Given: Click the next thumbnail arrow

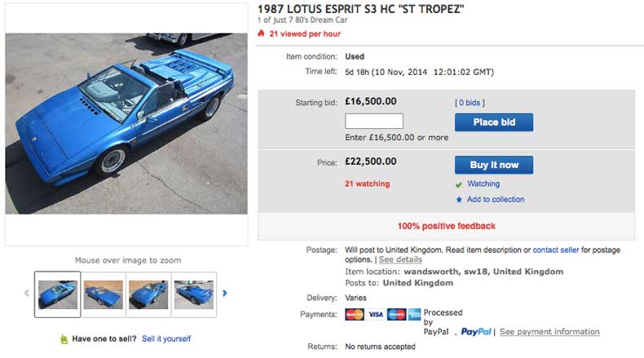Looking at the screenshot, I should (225, 294).
